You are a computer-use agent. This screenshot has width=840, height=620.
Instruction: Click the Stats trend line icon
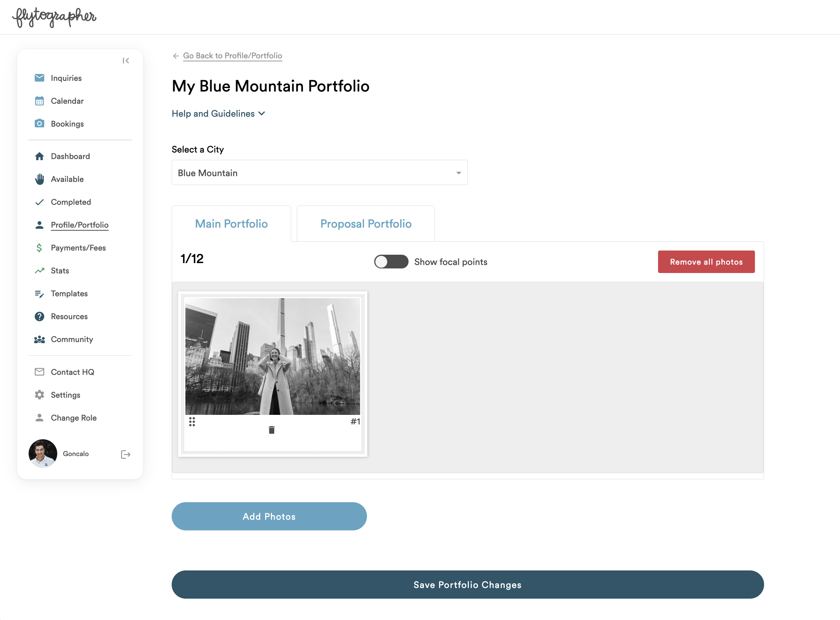pyautogui.click(x=39, y=270)
